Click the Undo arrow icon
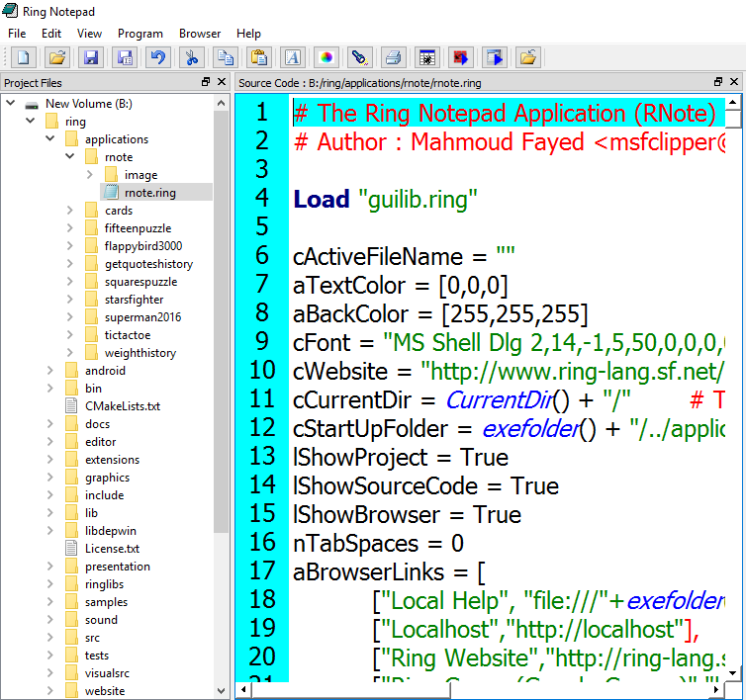The image size is (746, 700). click(157, 57)
